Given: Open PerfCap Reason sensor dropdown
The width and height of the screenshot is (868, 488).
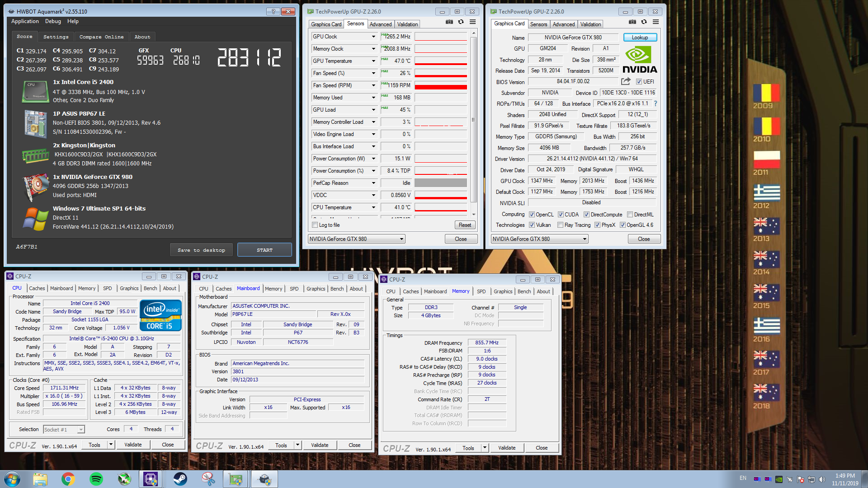Looking at the screenshot, I should [373, 183].
